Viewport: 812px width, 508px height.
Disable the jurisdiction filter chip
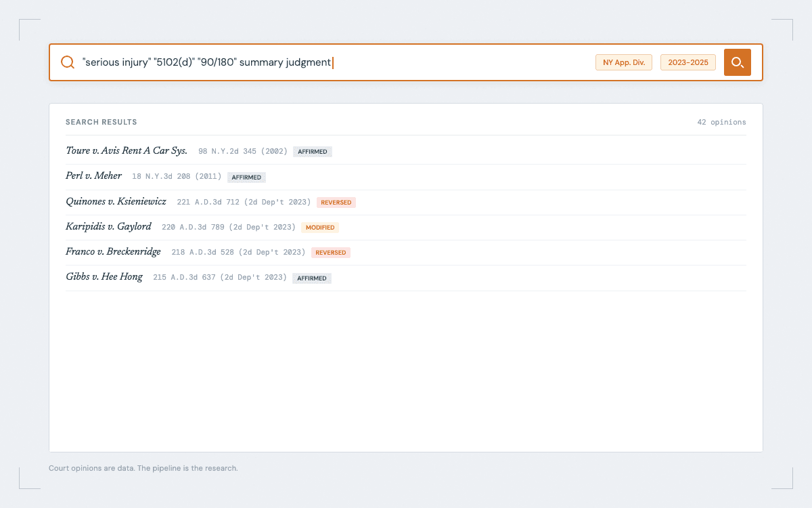[623, 62]
